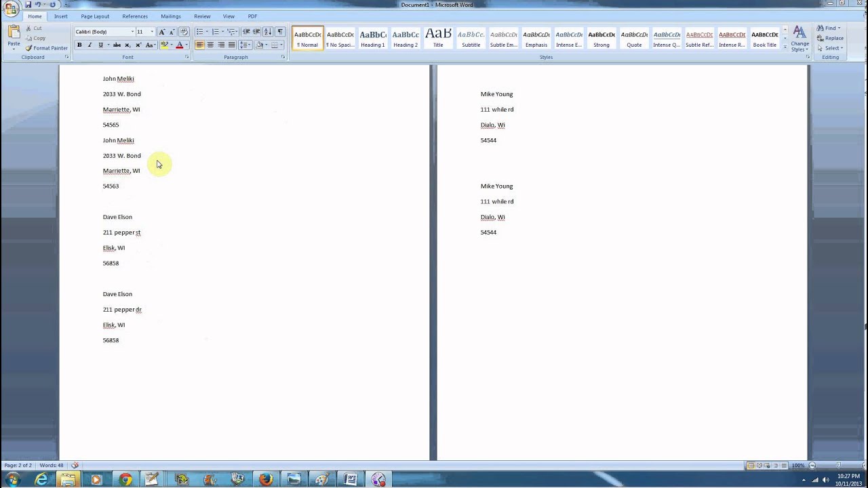The width and height of the screenshot is (868, 488).
Task: Undo the last action
Action: click(37, 5)
